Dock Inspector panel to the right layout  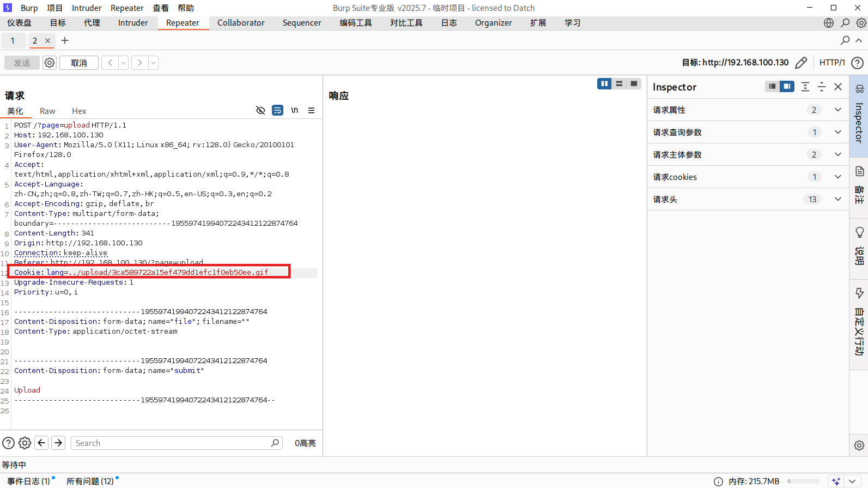point(787,86)
